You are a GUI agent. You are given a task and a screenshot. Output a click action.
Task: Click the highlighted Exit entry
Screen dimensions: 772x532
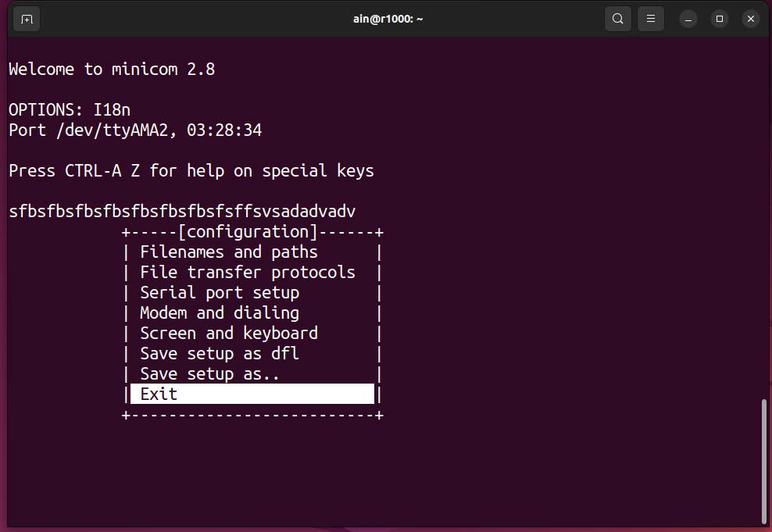(252, 394)
